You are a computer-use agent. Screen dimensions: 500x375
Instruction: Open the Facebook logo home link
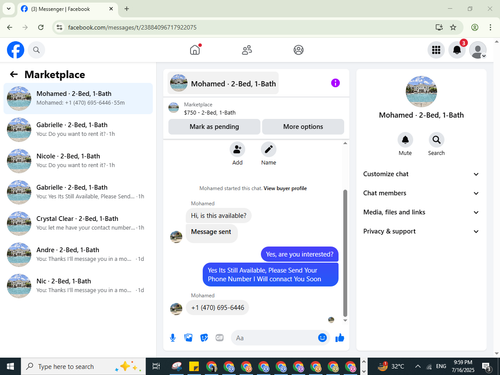(x=15, y=50)
